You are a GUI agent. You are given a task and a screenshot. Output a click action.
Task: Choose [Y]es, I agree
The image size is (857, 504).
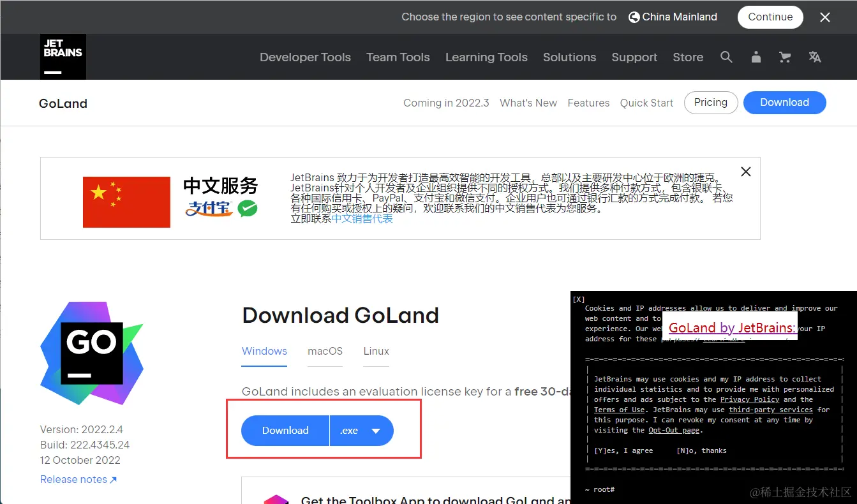(x=623, y=450)
